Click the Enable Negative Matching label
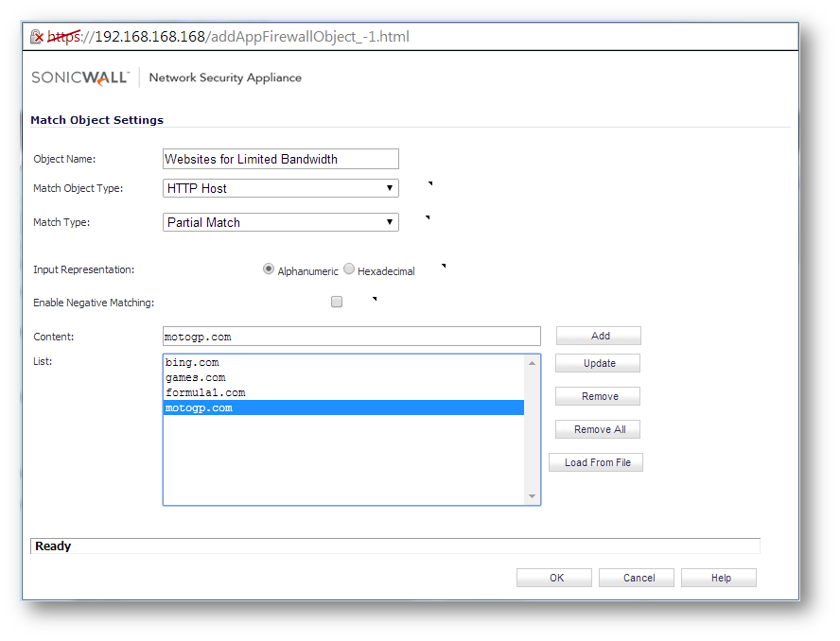 (94, 303)
